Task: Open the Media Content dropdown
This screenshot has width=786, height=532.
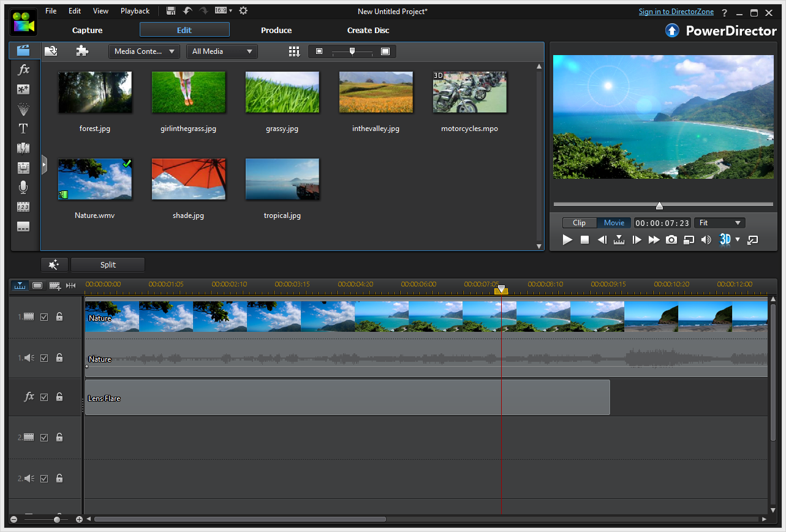Action: (x=145, y=51)
